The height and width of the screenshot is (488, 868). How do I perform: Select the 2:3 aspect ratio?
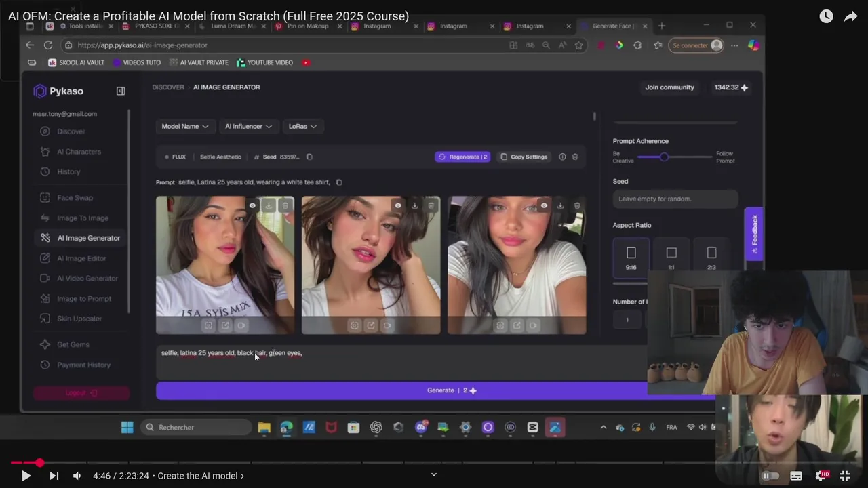[711, 258]
